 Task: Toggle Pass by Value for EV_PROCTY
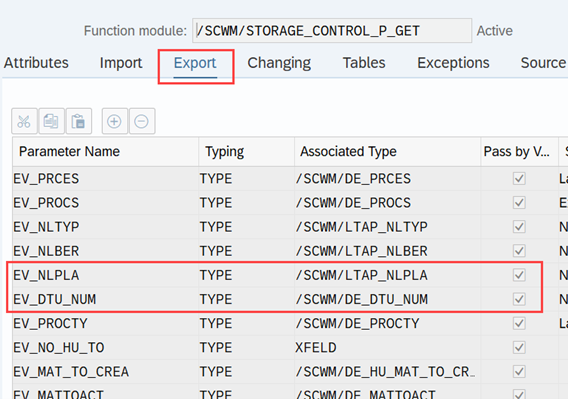tap(519, 323)
